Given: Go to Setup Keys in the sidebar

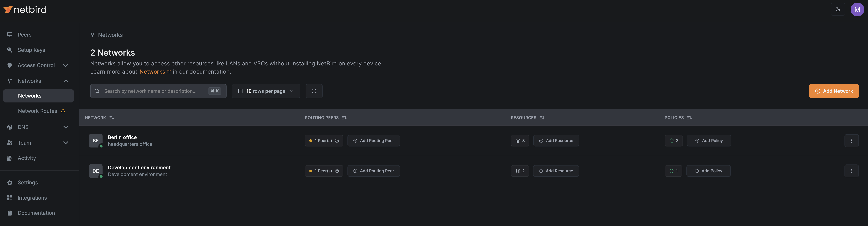Looking at the screenshot, I should [x=31, y=50].
